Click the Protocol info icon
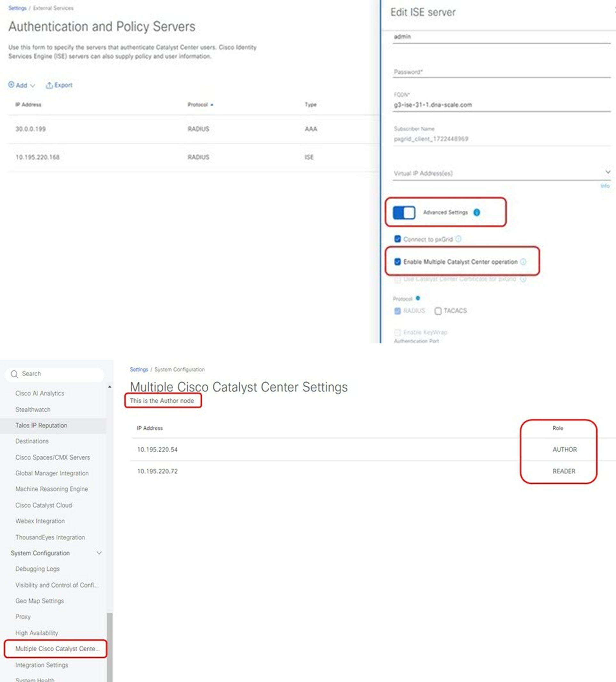This screenshot has height=682, width=616. point(418,298)
